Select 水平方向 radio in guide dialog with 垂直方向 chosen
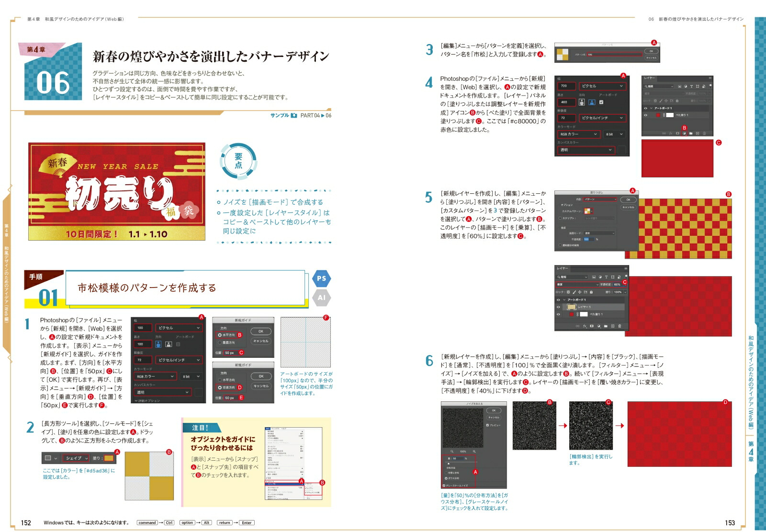The width and height of the screenshot is (766, 532). tap(220, 380)
